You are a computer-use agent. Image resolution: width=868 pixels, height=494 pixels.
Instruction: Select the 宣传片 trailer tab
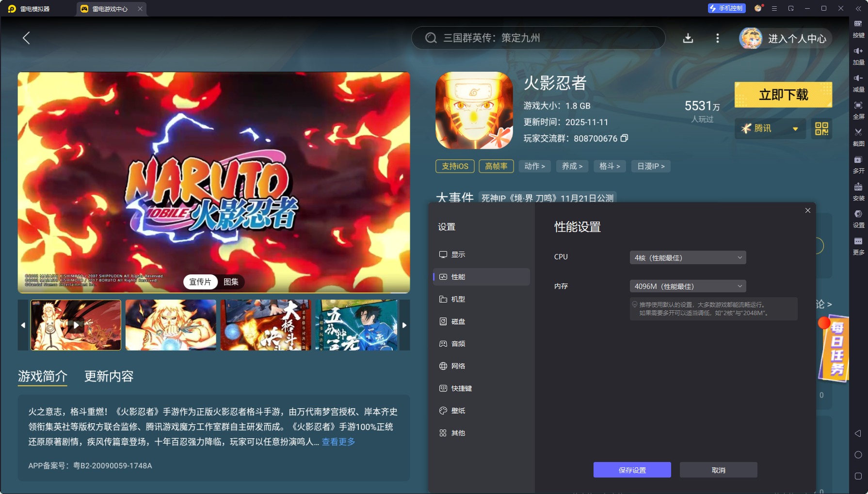pos(200,282)
